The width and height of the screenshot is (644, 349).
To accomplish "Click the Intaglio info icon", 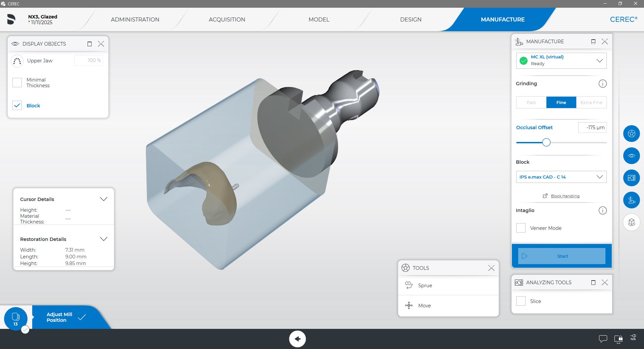I will (x=602, y=210).
